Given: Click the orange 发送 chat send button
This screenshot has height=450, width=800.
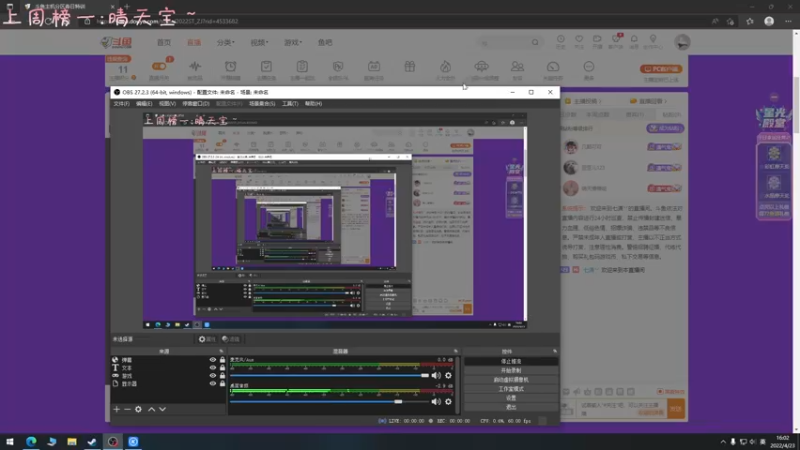Looking at the screenshot, I should pyautogui.click(x=676, y=409).
